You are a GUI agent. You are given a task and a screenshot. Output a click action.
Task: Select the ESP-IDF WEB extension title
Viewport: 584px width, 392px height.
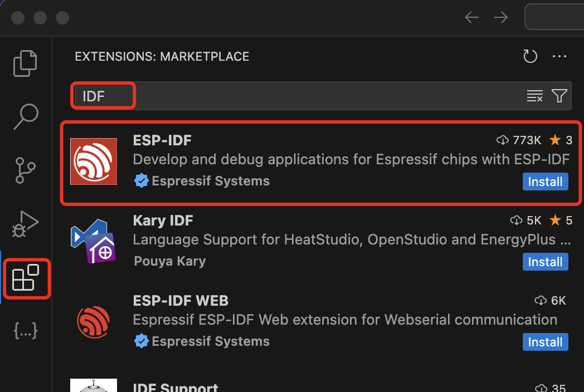pyautogui.click(x=181, y=301)
